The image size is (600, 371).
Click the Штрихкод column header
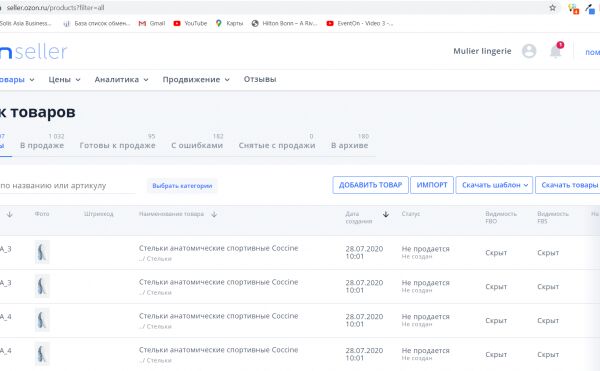(99, 214)
